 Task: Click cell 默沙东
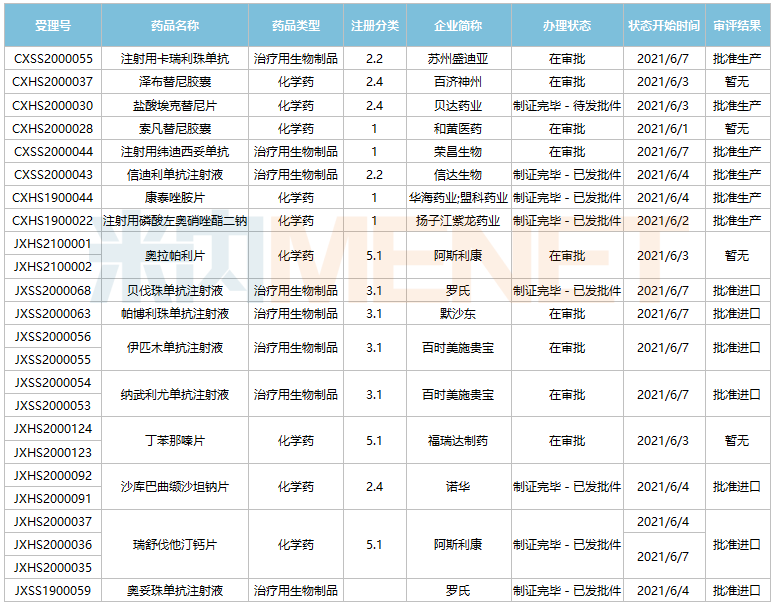[458, 313]
